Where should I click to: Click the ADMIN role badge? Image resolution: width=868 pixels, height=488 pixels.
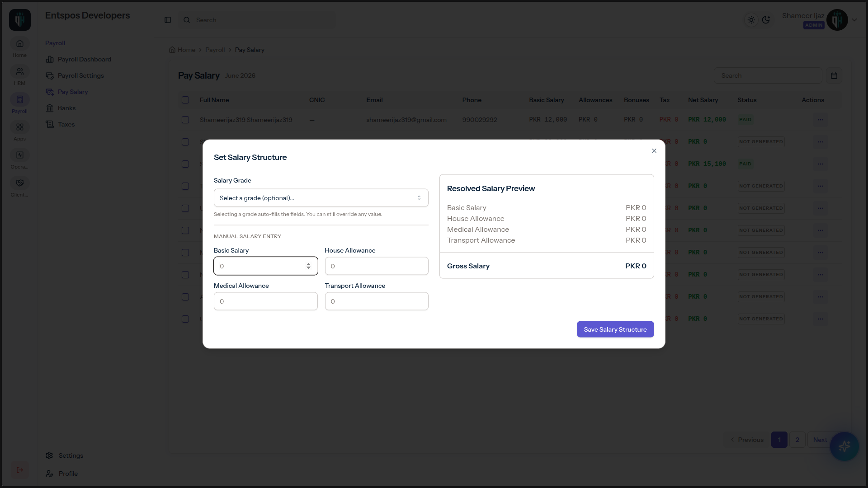pyautogui.click(x=814, y=25)
